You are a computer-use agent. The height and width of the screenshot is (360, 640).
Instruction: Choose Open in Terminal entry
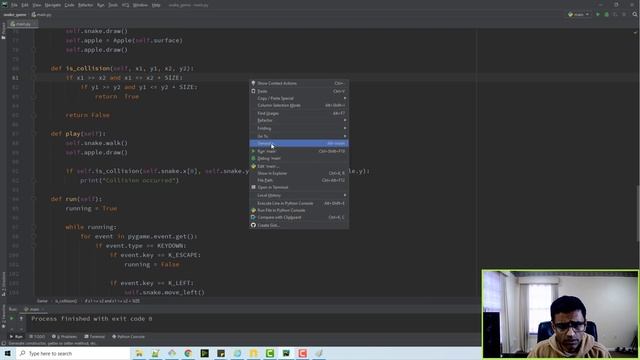tap(299, 187)
